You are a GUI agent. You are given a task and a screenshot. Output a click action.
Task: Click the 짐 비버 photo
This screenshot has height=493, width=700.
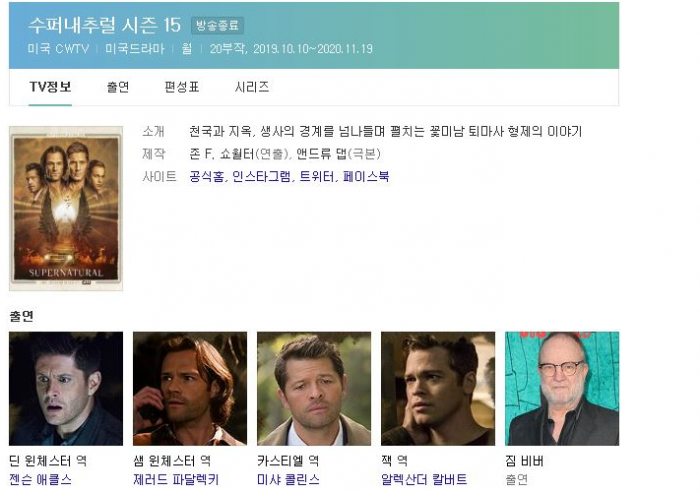click(x=562, y=389)
